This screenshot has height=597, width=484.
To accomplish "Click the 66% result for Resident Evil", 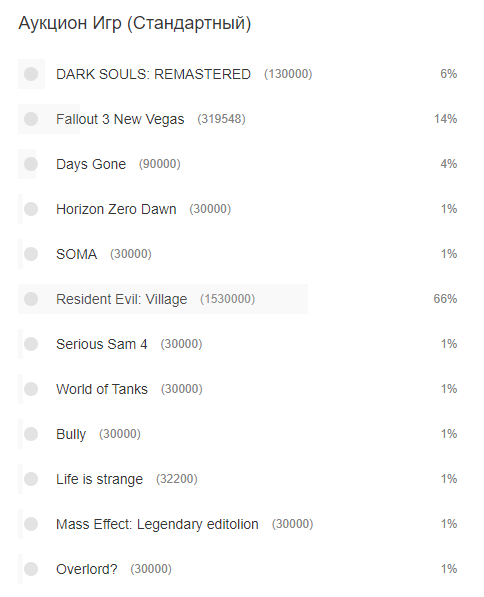I will pos(445,299).
